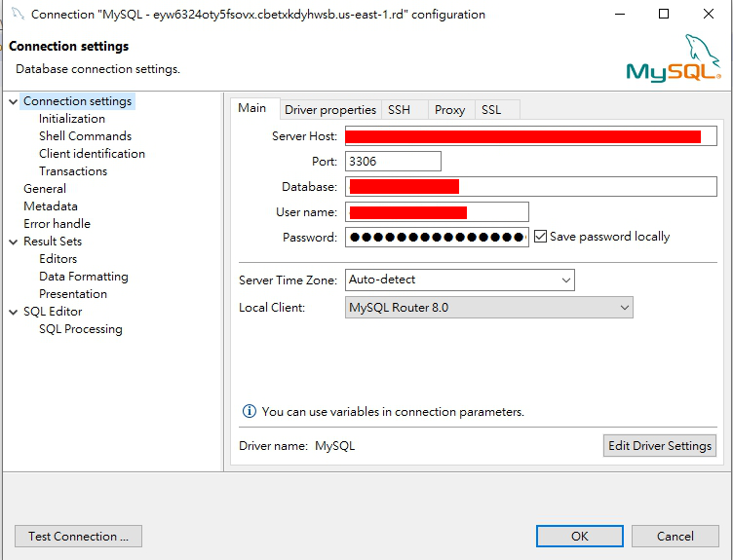The width and height of the screenshot is (733, 560).
Task: Click the 'Database connection settings.' subtitle
Action: click(x=97, y=69)
